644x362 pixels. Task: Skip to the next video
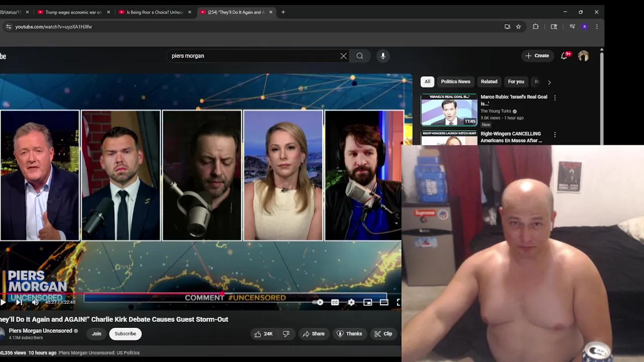pyautogui.click(x=19, y=302)
